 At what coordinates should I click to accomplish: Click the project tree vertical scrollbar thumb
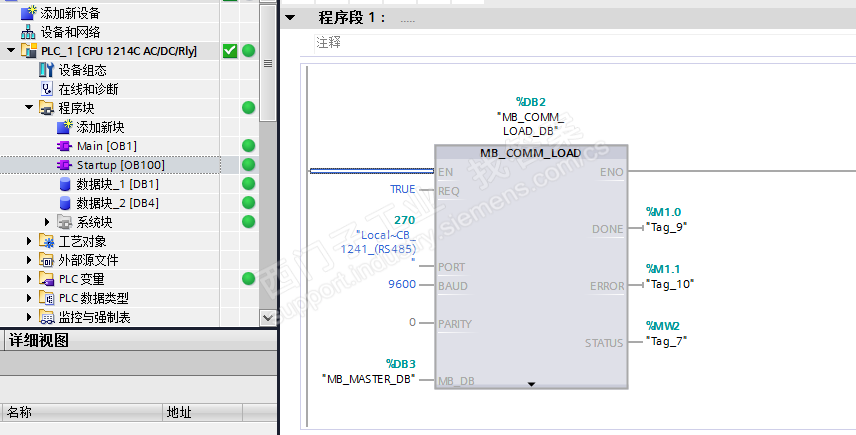click(268, 63)
